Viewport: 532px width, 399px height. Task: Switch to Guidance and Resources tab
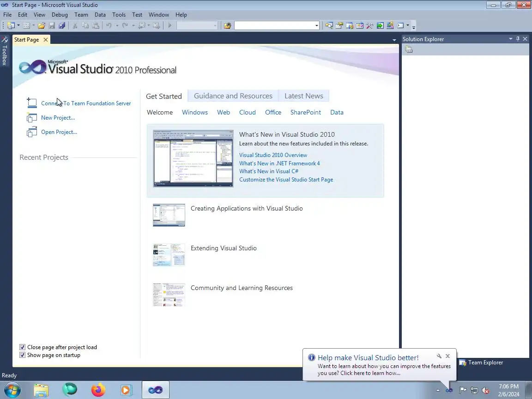pos(233,96)
